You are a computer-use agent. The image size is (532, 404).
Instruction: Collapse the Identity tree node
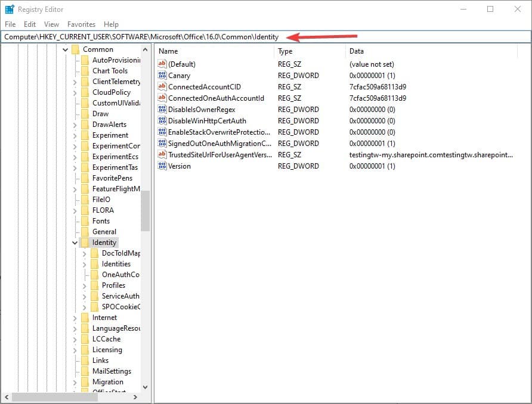75,243
